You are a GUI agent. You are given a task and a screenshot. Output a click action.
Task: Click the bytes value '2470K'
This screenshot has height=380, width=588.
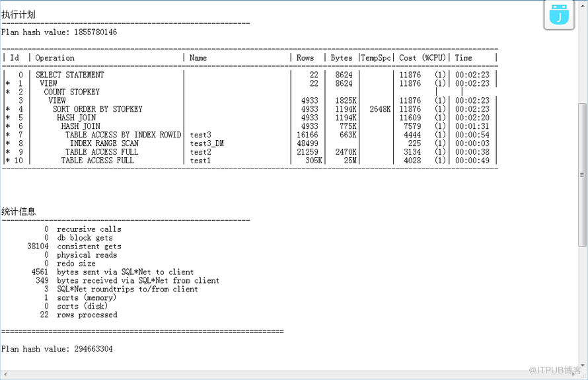tap(346, 152)
